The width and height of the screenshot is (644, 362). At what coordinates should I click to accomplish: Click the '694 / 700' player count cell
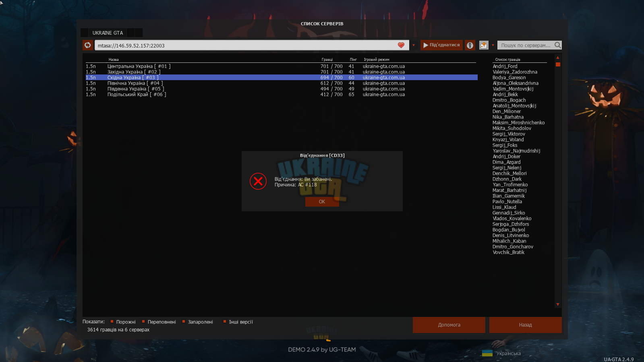[x=331, y=77]
